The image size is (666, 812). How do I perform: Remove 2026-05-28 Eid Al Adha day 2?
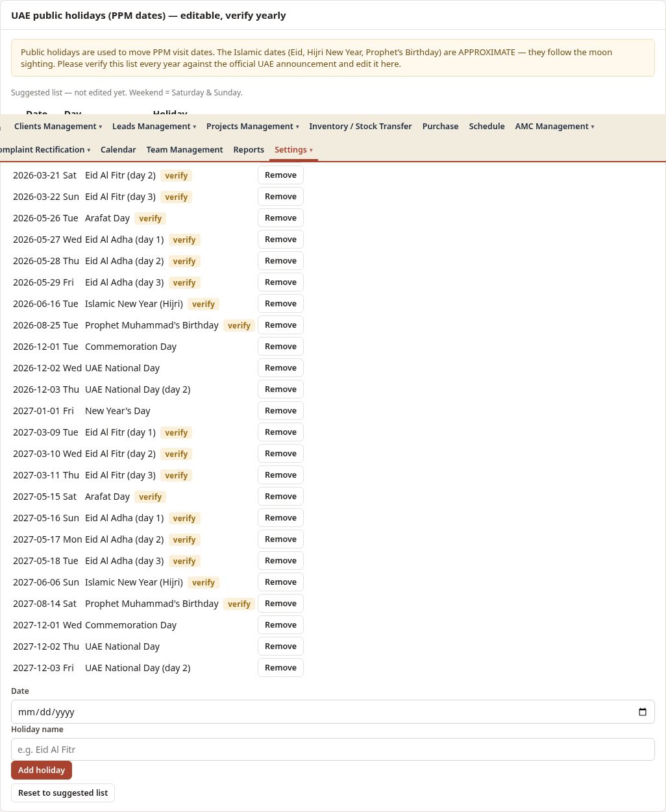(x=280, y=261)
